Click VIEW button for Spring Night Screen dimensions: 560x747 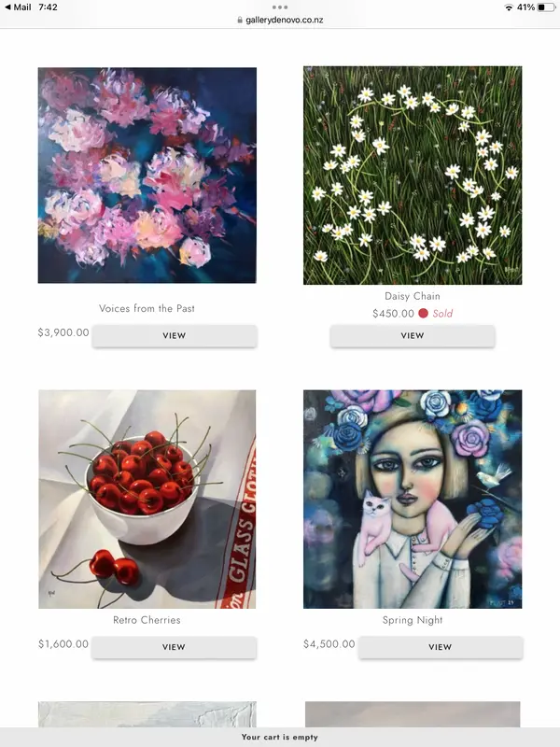tap(440, 647)
